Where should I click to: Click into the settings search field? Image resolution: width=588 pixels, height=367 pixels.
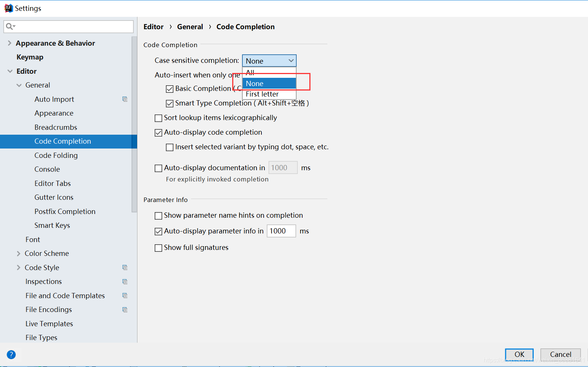69,27
